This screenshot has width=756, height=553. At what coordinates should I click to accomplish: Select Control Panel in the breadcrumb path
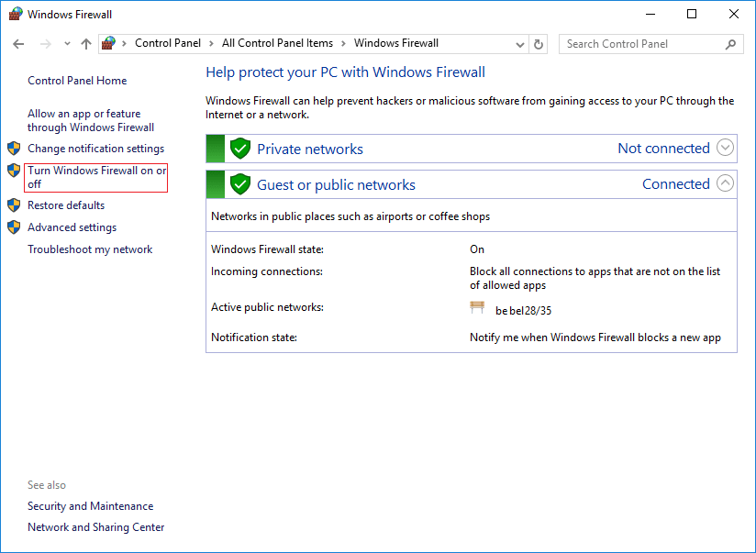168,43
